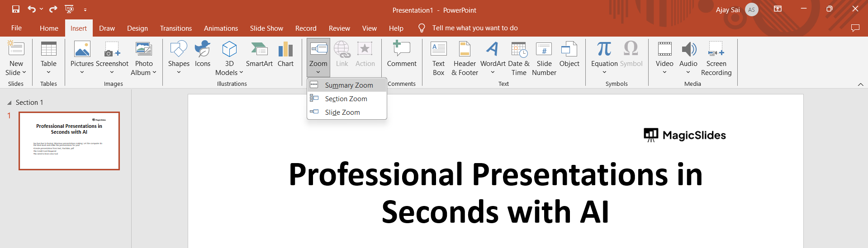This screenshot has height=248, width=868.
Task: Insert an Object
Action: tap(569, 54)
